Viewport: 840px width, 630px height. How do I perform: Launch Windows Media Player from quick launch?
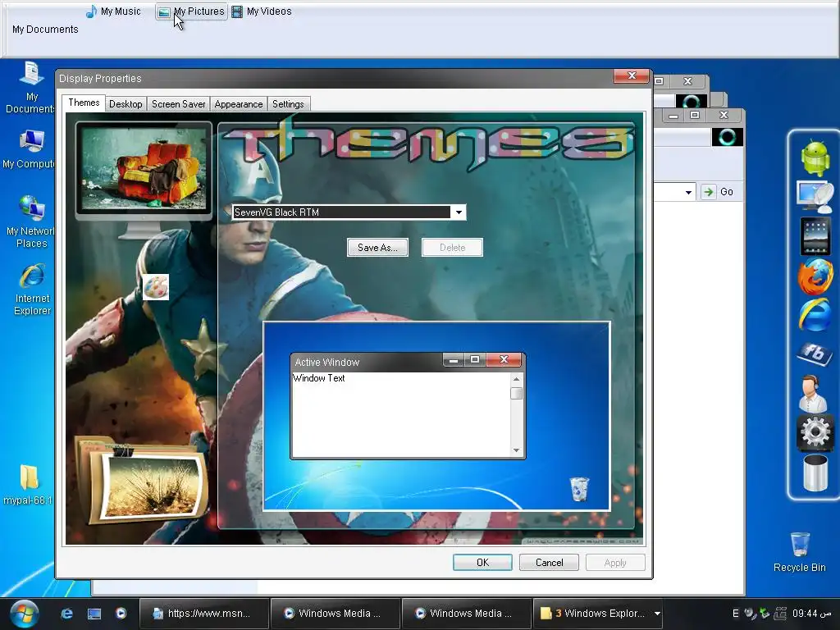tap(121, 614)
